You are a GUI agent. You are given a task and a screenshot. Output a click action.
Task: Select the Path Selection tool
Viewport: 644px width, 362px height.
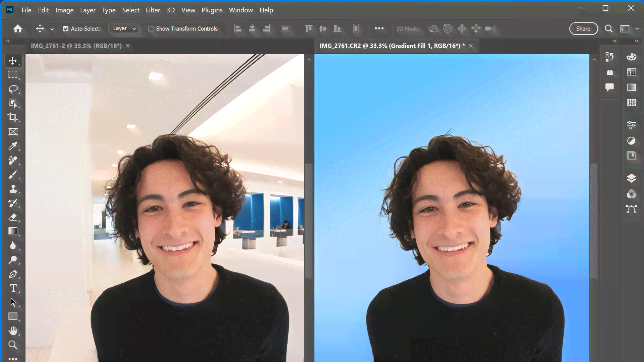point(13,302)
